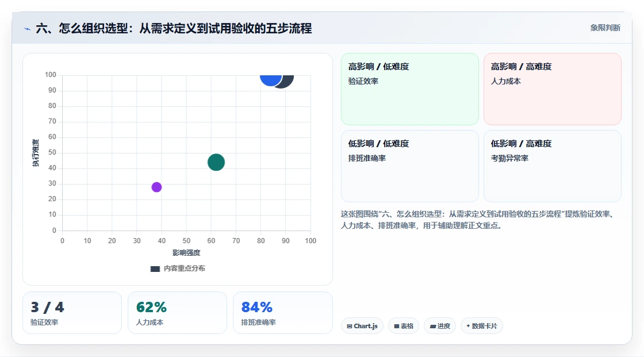Image resolution: width=644 pixels, height=357 pixels.
Task: Click the 数据卡片 tag chip
Action: pos(482,326)
